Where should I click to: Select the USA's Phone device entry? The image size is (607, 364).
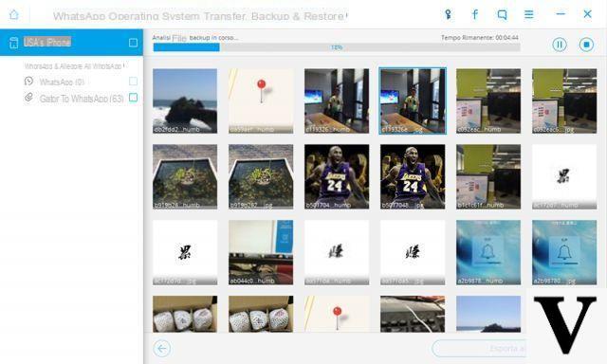coord(72,42)
